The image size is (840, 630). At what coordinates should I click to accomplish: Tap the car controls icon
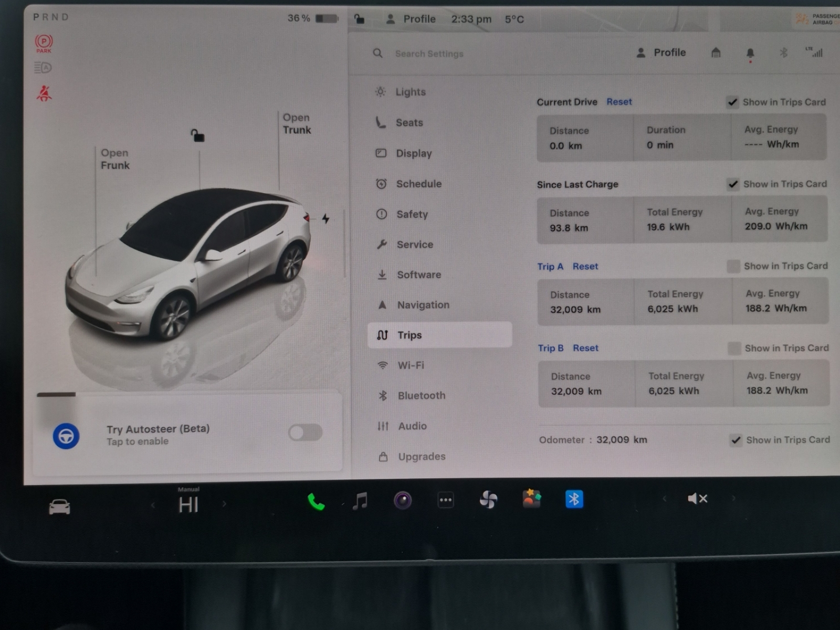pyautogui.click(x=59, y=507)
